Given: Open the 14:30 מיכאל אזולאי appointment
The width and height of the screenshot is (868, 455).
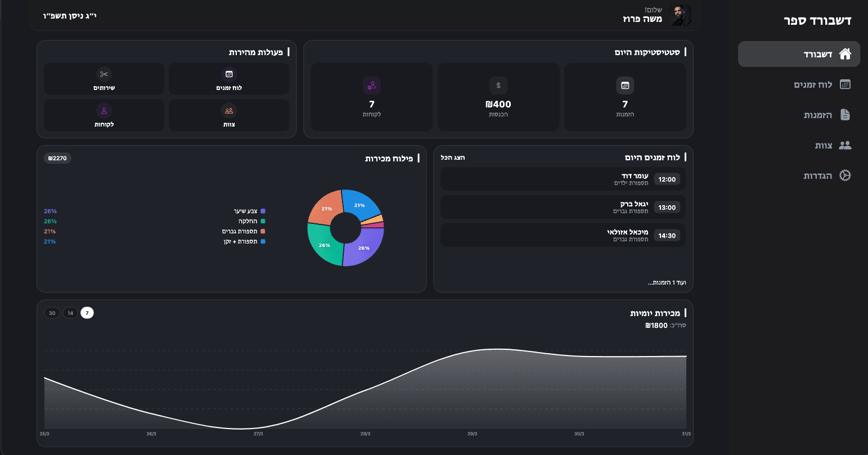Looking at the screenshot, I should [563, 235].
